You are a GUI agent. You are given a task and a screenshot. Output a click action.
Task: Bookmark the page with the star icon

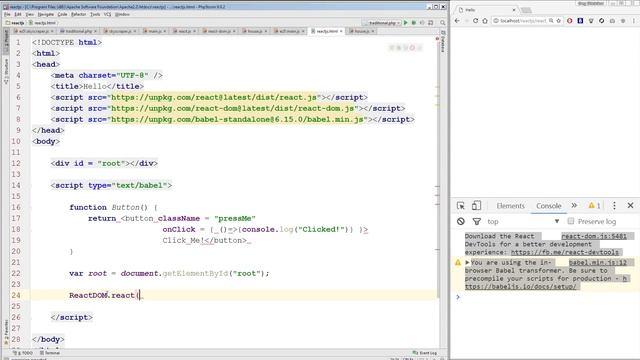(558, 20)
